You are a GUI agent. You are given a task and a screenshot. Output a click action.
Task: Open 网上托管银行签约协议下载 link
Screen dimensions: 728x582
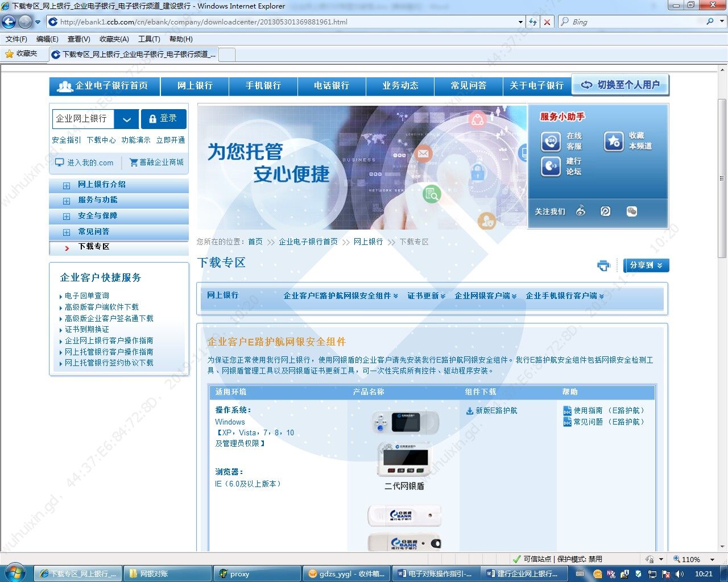tap(109, 363)
